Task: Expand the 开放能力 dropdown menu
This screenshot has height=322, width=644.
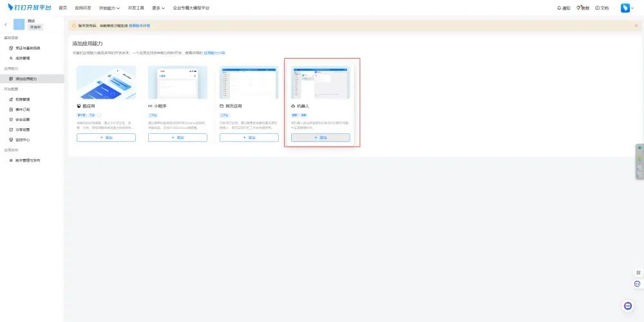Action: [109, 8]
